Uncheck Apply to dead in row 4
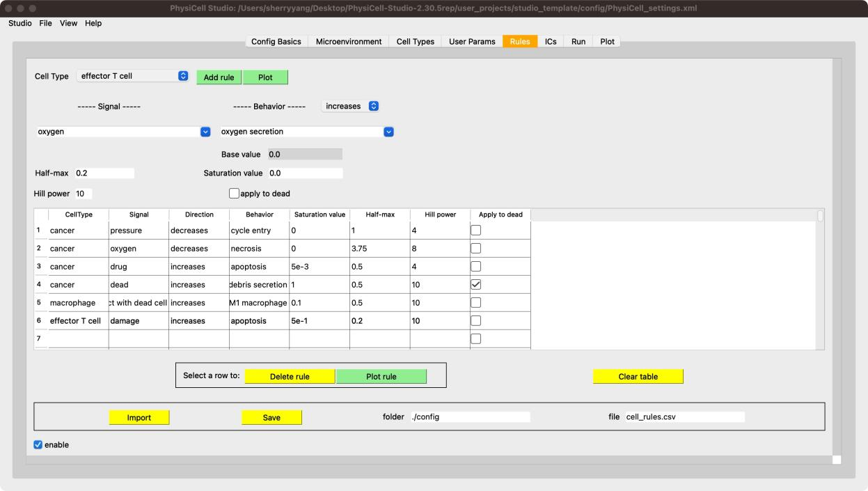The height and width of the screenshot is (491, 868). pos(476,284)
